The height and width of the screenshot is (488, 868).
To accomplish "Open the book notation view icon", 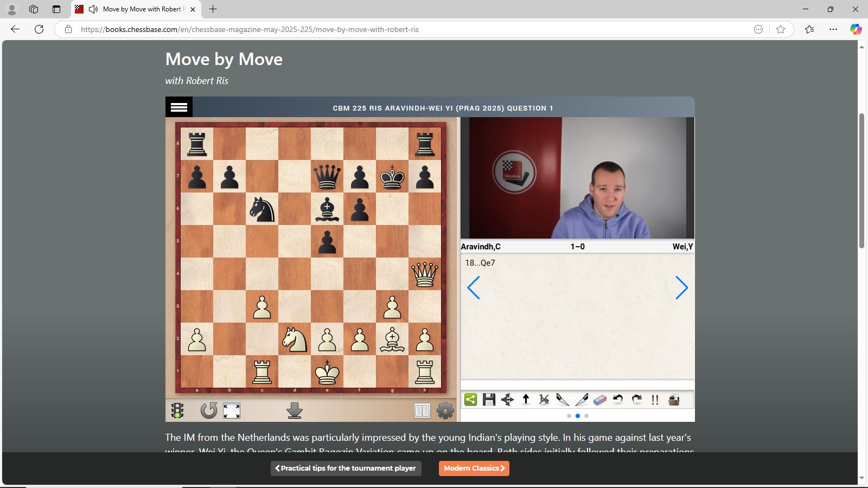I will 422,410.
